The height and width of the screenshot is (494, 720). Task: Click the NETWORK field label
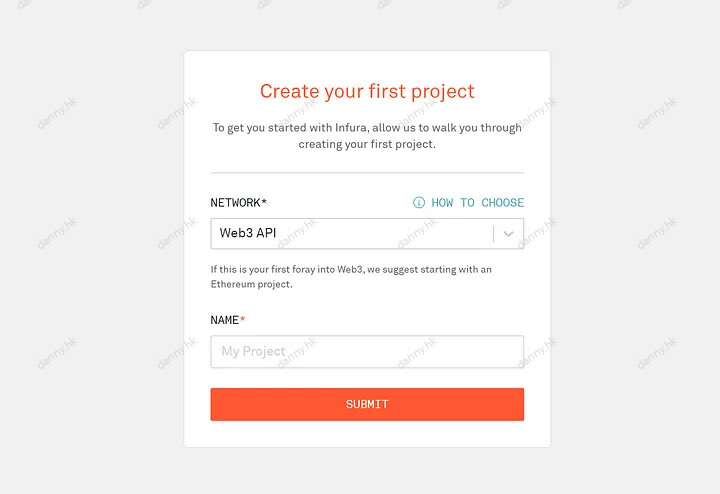(236, 202)
